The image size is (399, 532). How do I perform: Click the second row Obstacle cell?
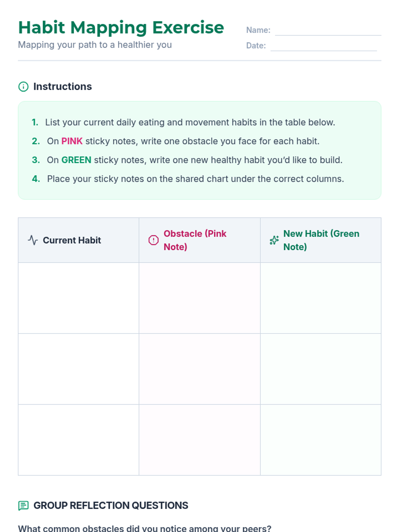[x=199, y=369]
